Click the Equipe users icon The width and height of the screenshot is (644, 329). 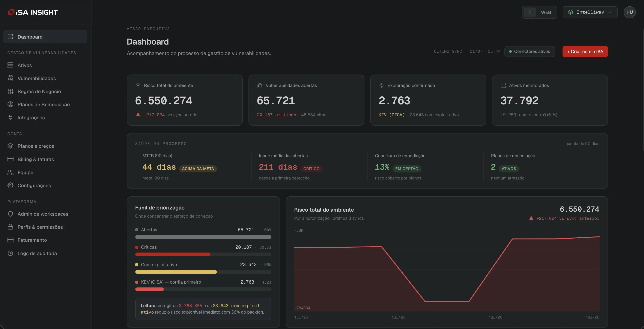(10, 172)
